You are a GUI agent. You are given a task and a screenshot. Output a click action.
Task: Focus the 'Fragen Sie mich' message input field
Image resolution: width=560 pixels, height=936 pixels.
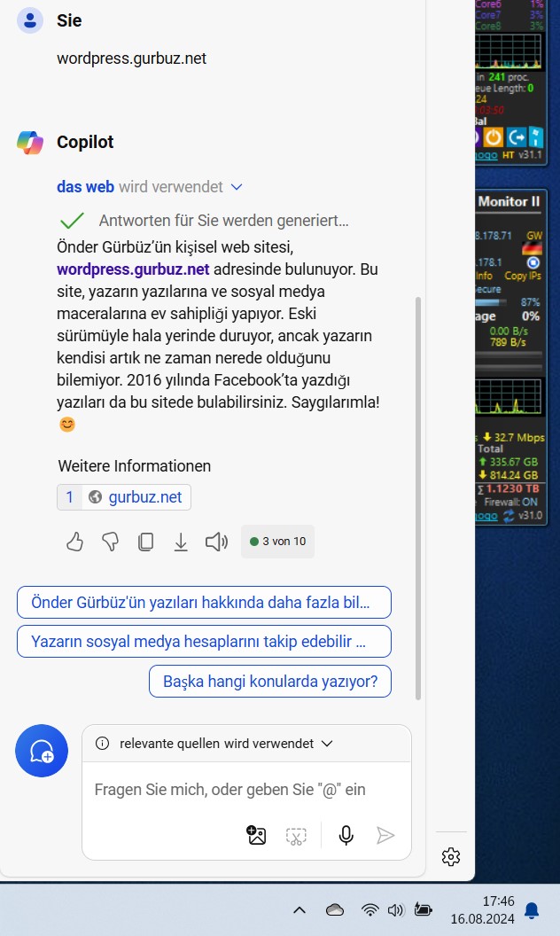(x=246, y=790)
